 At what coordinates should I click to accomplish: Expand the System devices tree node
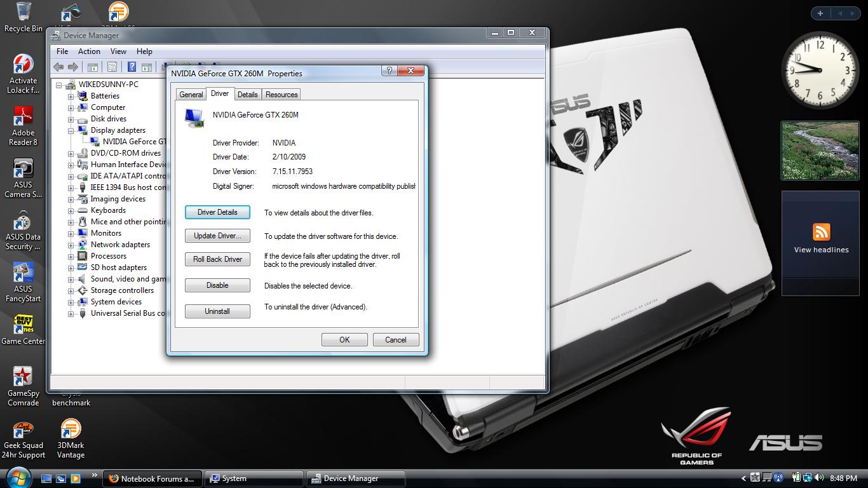(x=71, y=302)
